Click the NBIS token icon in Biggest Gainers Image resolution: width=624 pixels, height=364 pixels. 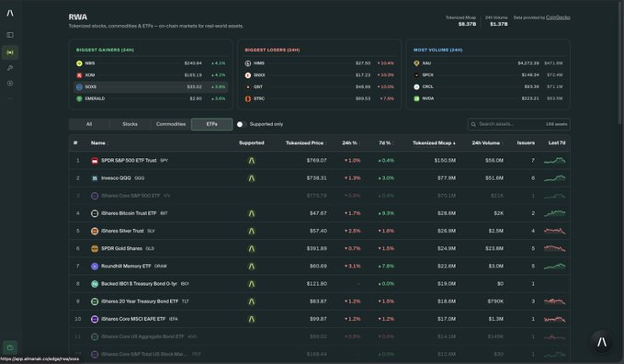click(79, 63)
